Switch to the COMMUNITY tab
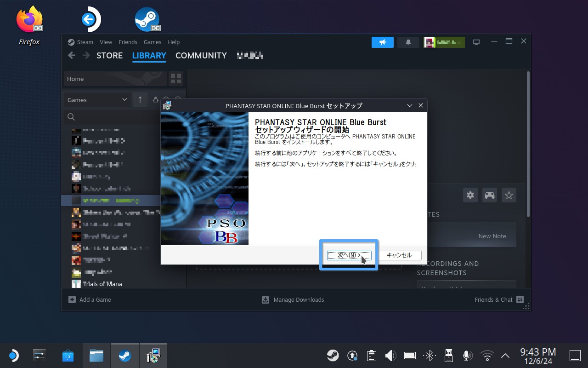The height and width of the screenshot is (368, 588). (201, 56)
